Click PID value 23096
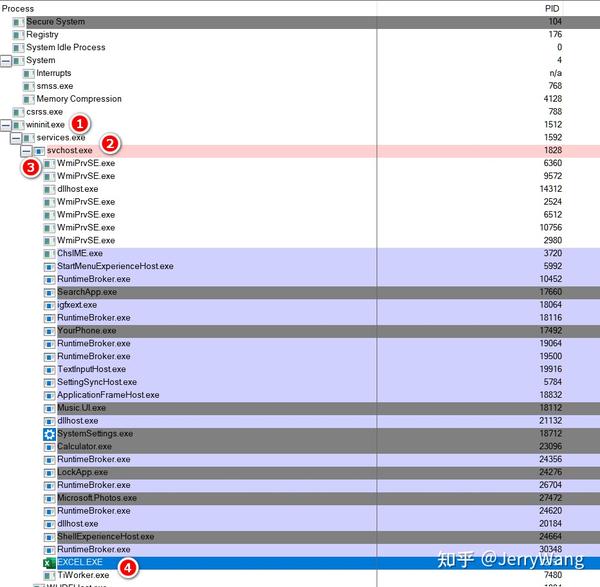This screenshot has height=587, width=600. [551, 446]
